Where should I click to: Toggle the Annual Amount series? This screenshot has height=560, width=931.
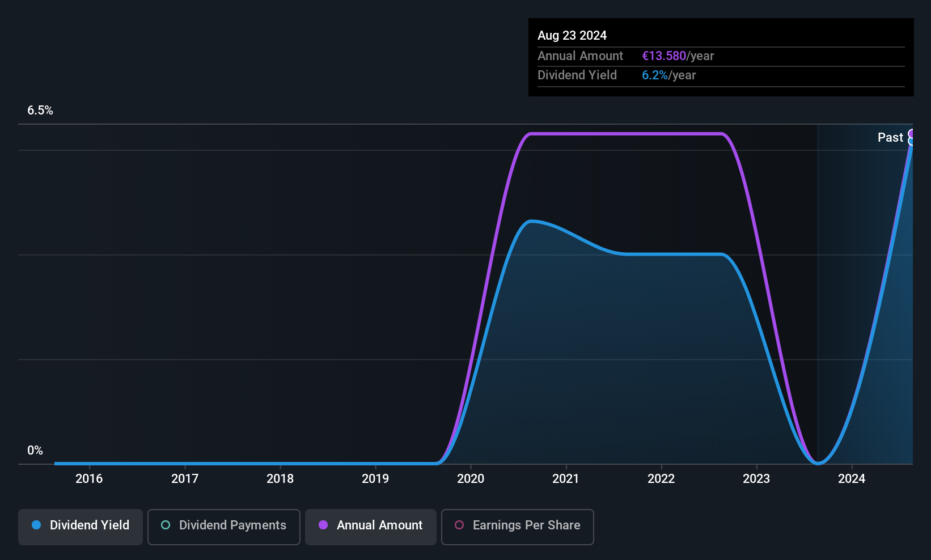click(x=371, y=527)
